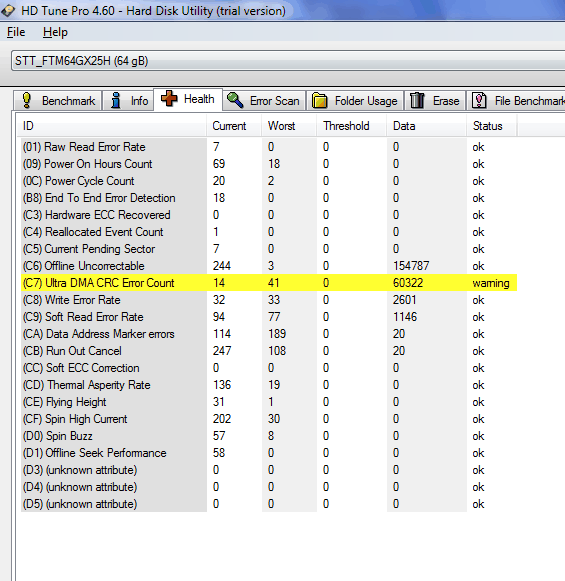Select the (D5) unknown attribute row
Viewport: 565px width, 581px height.
(x=269, y=504)
